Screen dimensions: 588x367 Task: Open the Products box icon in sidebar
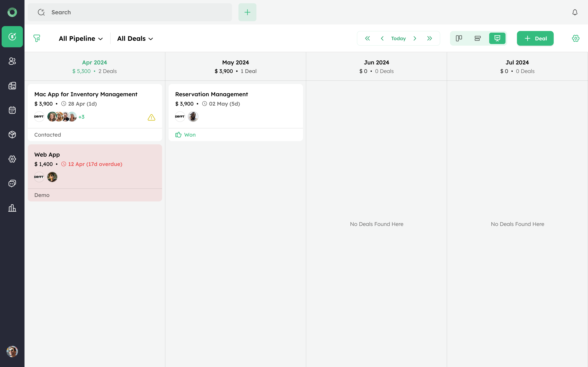12,135
